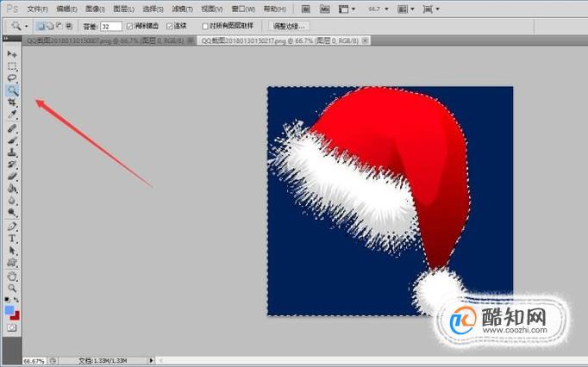Select the Brush tool
588x367 pixels.
pyautogui.click(x=12, y=140)
